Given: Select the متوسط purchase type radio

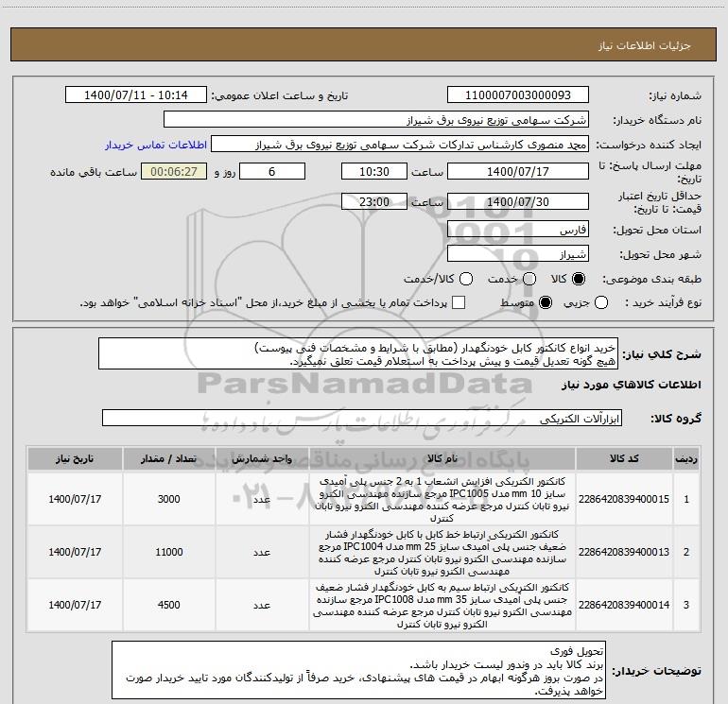Looking at the screenshot, I should (546, 302).
